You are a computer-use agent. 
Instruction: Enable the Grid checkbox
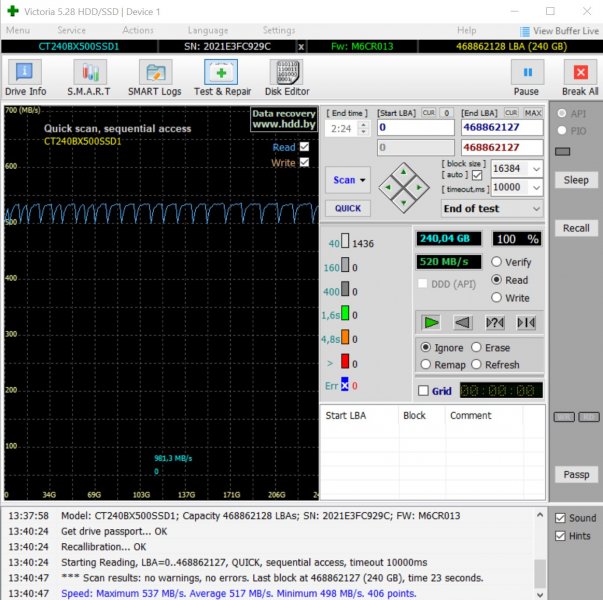[x=423, y=391]
